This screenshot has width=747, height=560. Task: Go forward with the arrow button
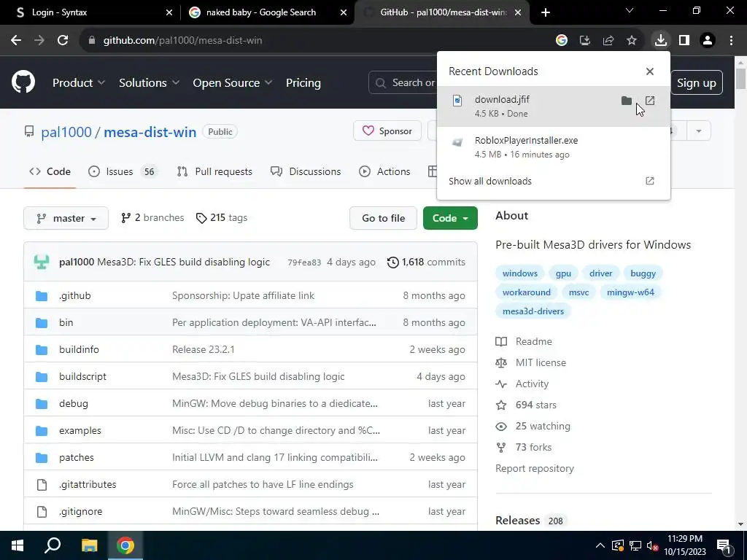39,41
